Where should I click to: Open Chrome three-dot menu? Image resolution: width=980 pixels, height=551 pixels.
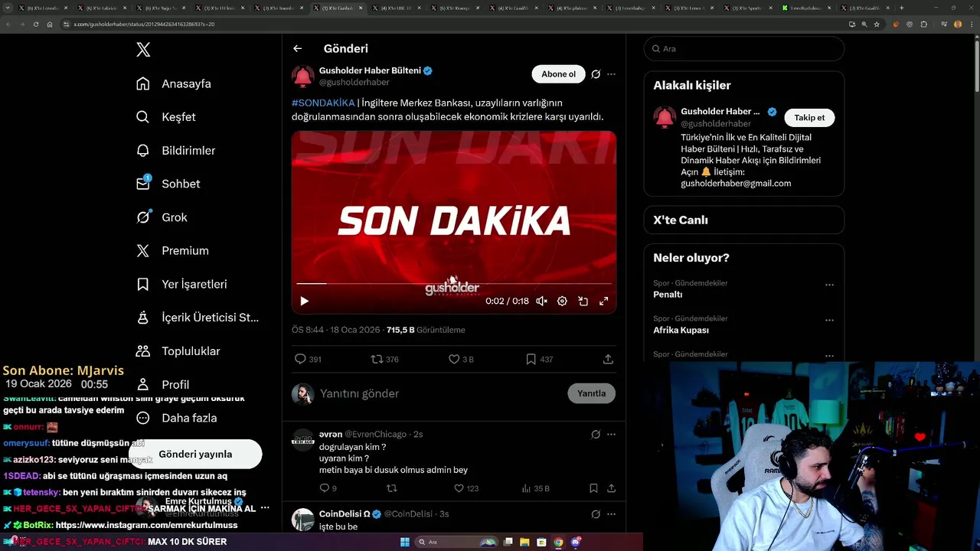(971, 24)
